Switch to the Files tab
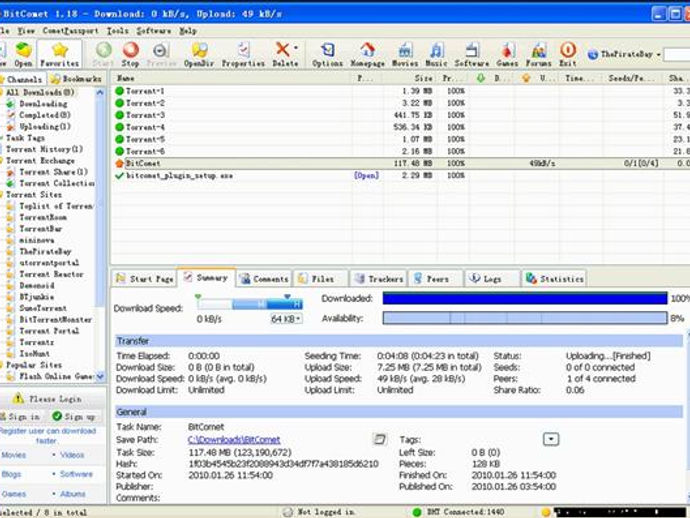This screenshot has height=518, width=690. [x=321, y=279]
